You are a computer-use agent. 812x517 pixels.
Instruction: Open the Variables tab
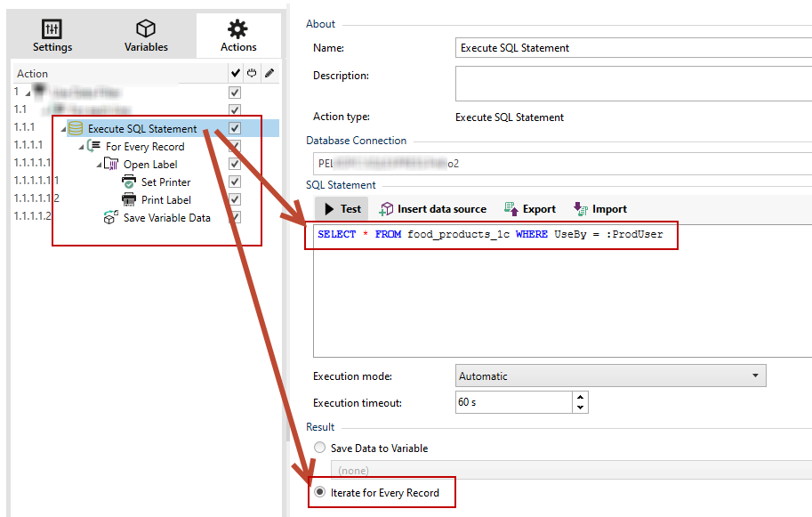pos(146,36)
